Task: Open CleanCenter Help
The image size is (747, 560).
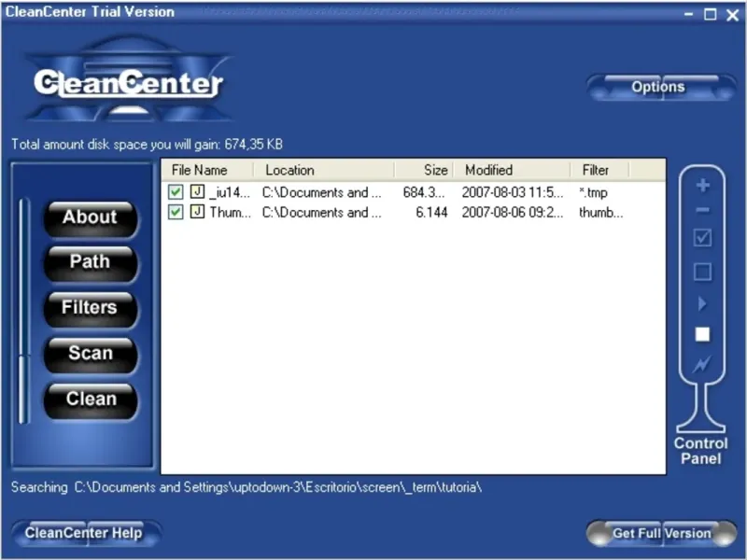Action: click(x=86, y=533)
